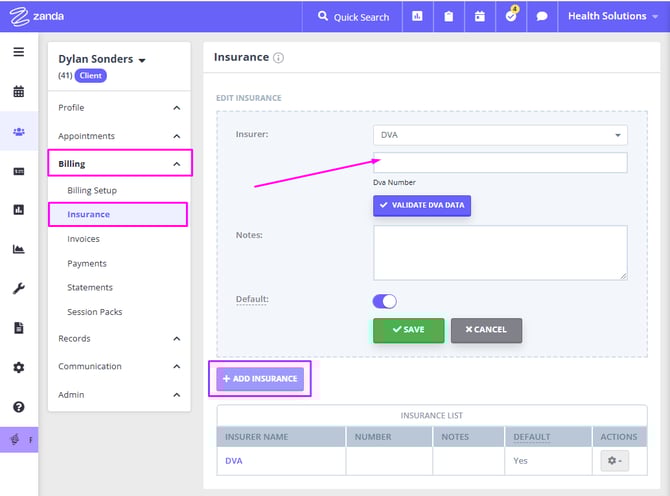Open the hamburger menu icon
Image resolution: width=670 pixels, height=496 pixels.
point(18,52)
